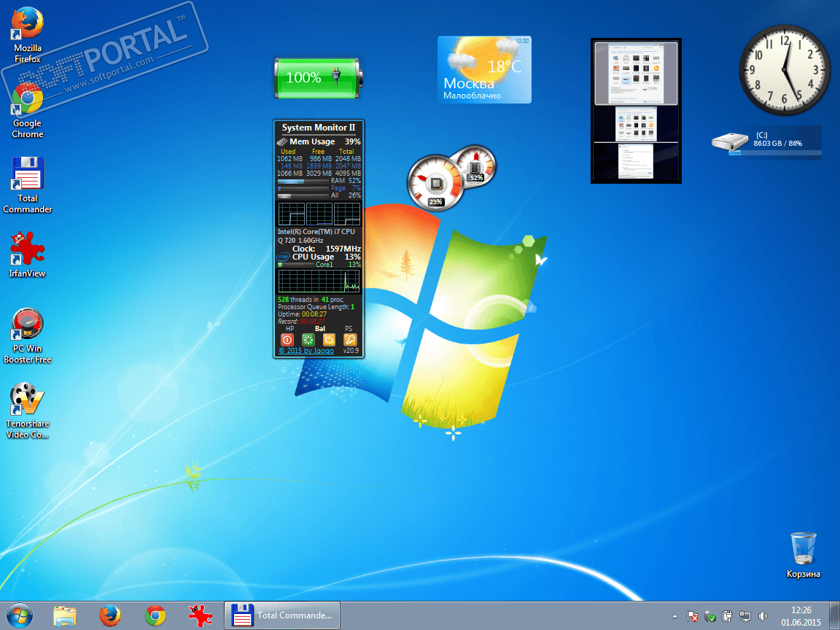Screen dimensions: 840x630
Task: Launch IrfanView from the taskbar
Action: (201, 615)
